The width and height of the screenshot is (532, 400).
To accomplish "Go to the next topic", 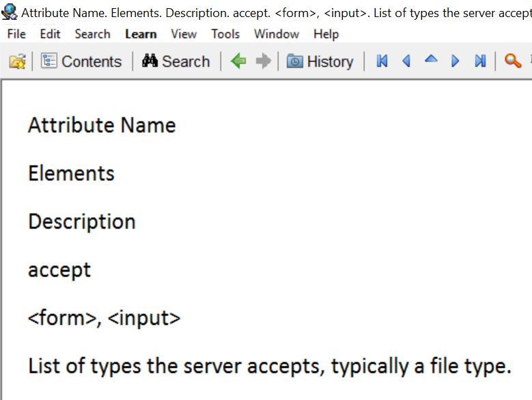I will click(x=456, y=61).
